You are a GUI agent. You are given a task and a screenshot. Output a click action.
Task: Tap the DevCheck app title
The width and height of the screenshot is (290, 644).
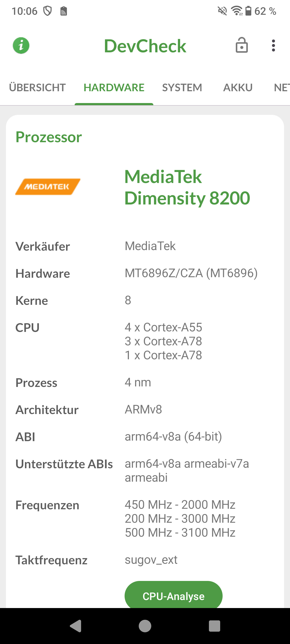145,46
